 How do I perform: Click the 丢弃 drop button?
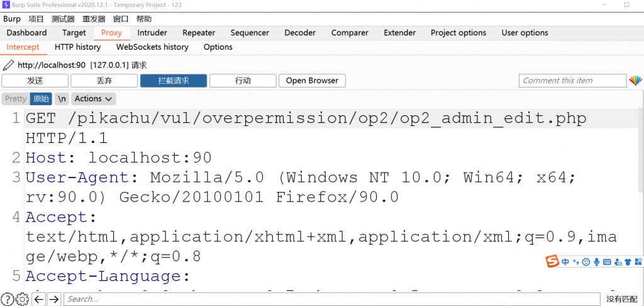(x=104, y=81)
